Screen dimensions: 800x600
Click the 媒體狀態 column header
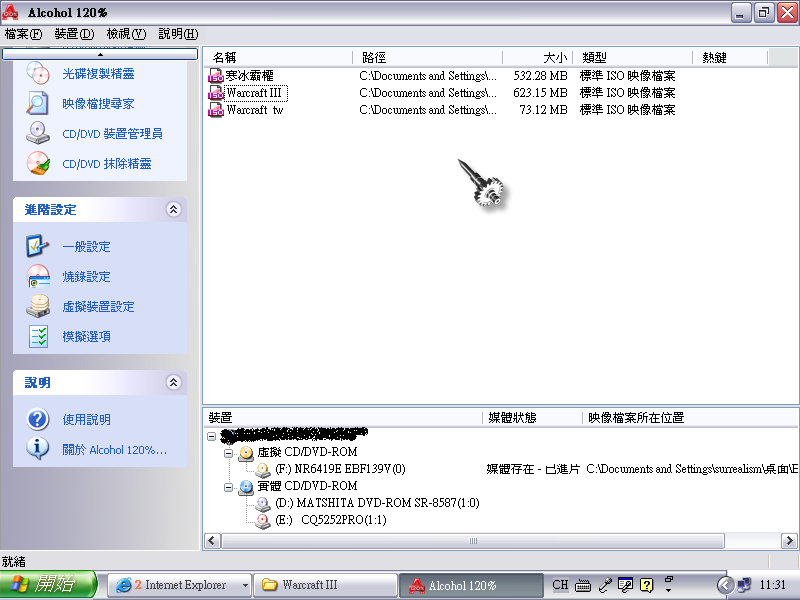pyautogui.click(x=532, y=418)
